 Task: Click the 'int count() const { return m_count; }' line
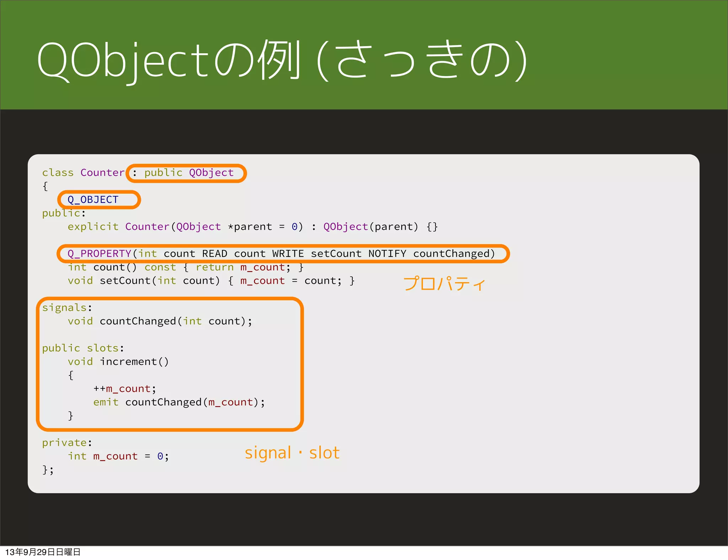(x=186, y=267)
